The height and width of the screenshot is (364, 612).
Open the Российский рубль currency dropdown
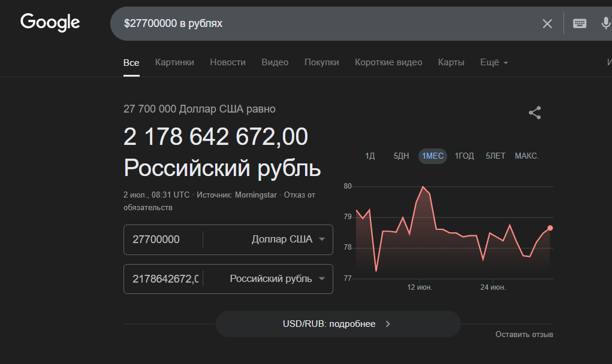coord(278,279)
